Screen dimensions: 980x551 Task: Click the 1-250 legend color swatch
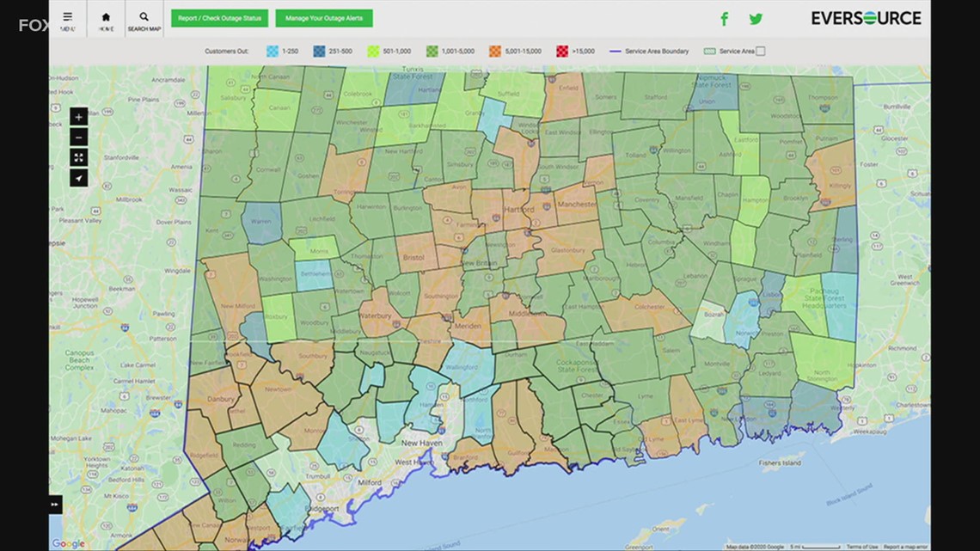click(273, 51)
